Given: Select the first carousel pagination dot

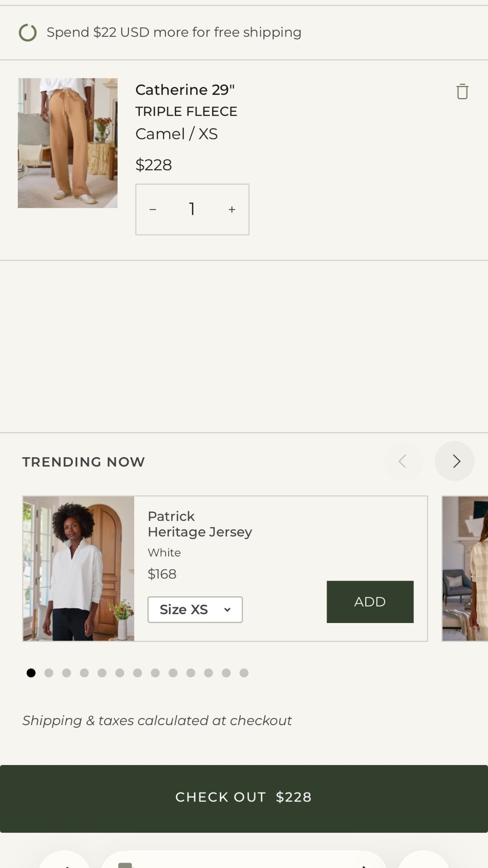Looking at the screenshot, I should (31, 673).
